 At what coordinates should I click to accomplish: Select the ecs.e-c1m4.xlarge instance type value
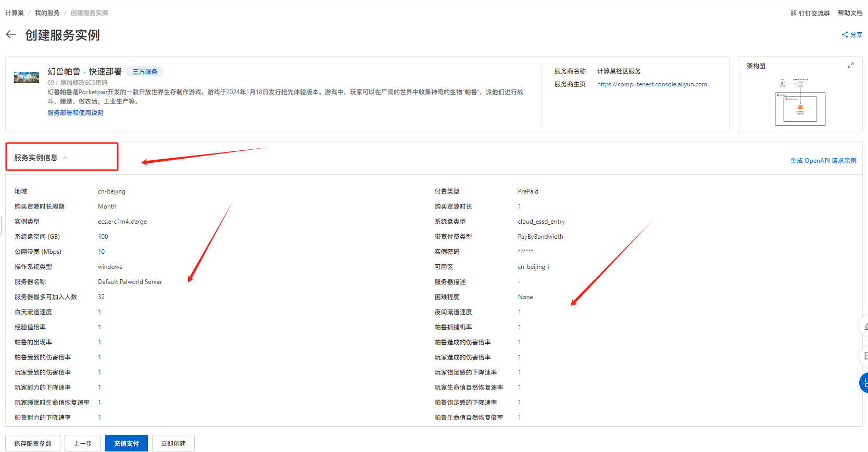122,222
